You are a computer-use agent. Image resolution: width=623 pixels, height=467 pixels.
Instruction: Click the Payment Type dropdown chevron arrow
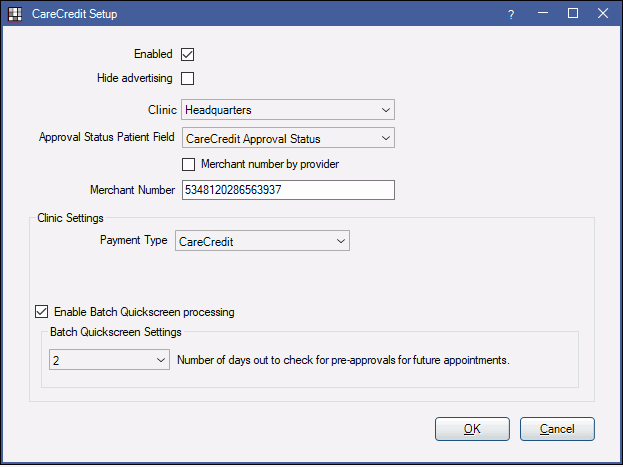pos(341,241)
